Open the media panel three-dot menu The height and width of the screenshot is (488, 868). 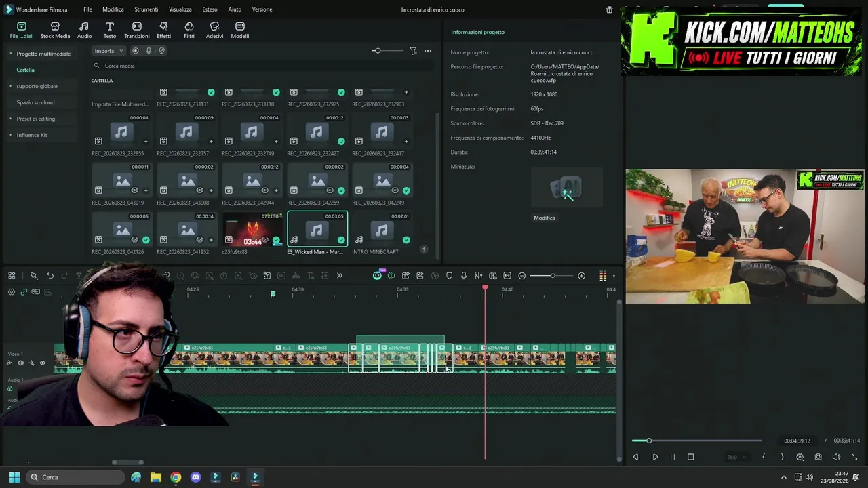[428, 51]
